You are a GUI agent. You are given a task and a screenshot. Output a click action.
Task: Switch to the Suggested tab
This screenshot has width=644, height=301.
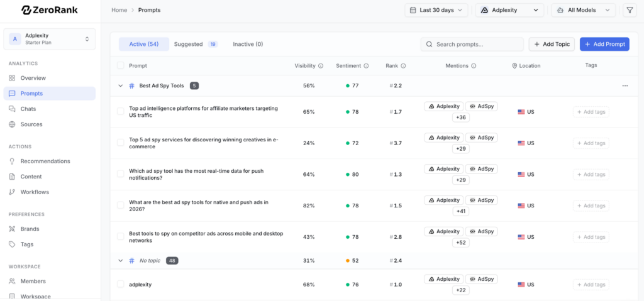[195, 44]
